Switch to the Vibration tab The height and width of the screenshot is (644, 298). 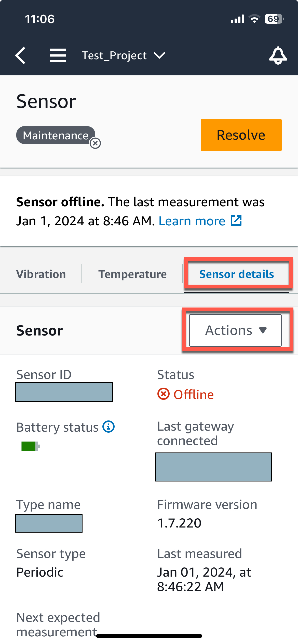41,274
